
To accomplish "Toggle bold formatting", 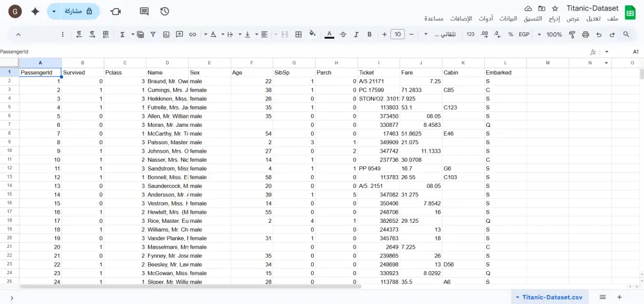I will [369, 35].
